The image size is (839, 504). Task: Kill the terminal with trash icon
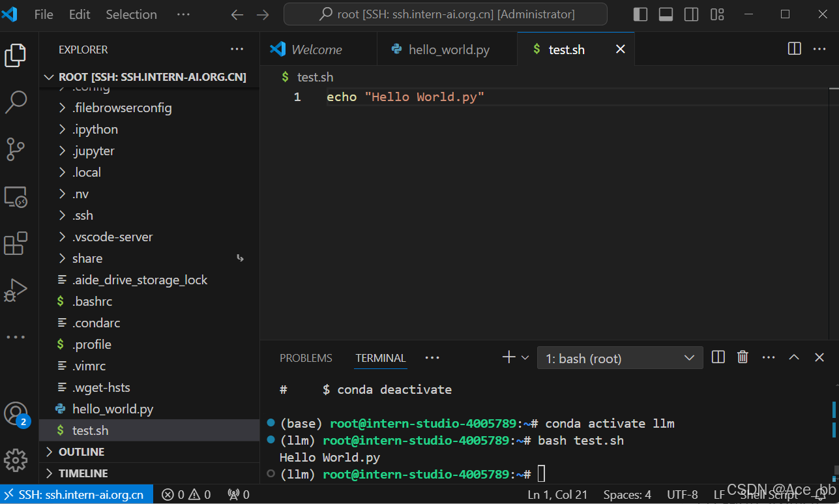(x=743, y=357)
